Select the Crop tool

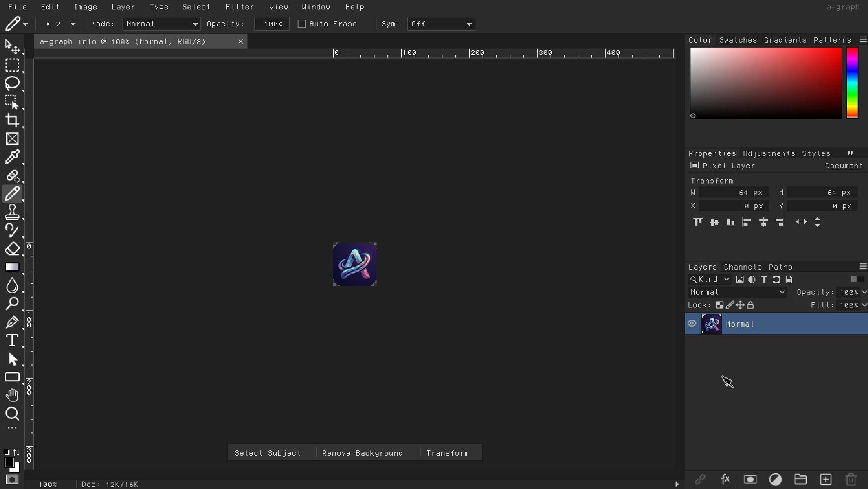[12, 120]
